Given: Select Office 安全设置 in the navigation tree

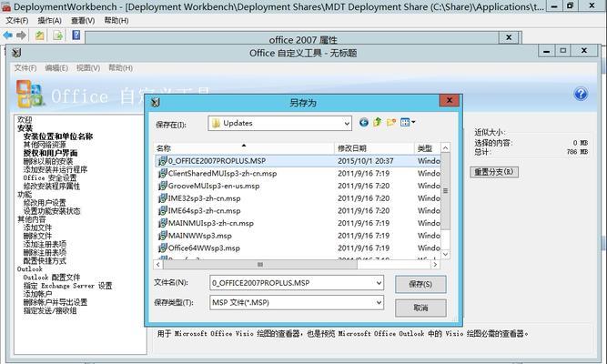Looking at the screenshot, I should click(50, 177).
